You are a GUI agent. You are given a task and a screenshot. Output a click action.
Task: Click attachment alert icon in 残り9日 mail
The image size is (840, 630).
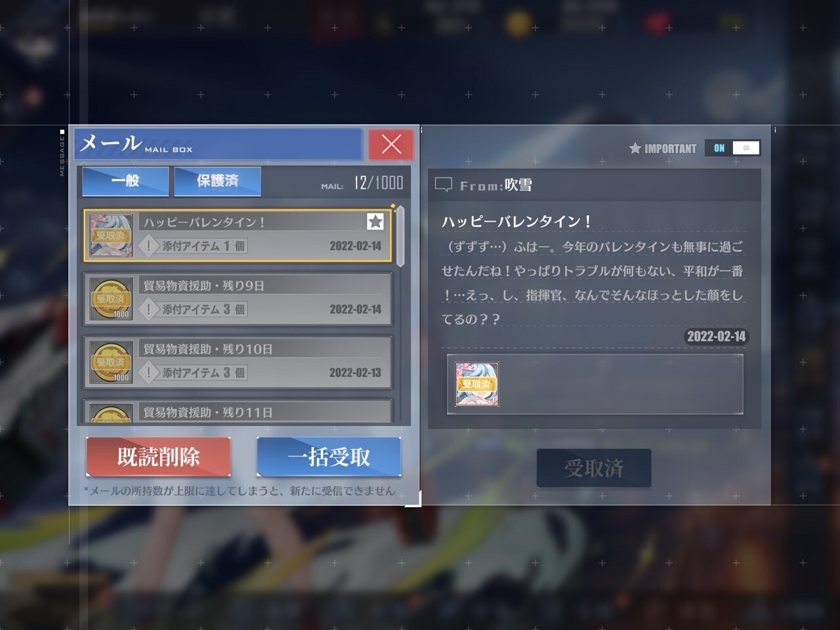coord(149,309)
